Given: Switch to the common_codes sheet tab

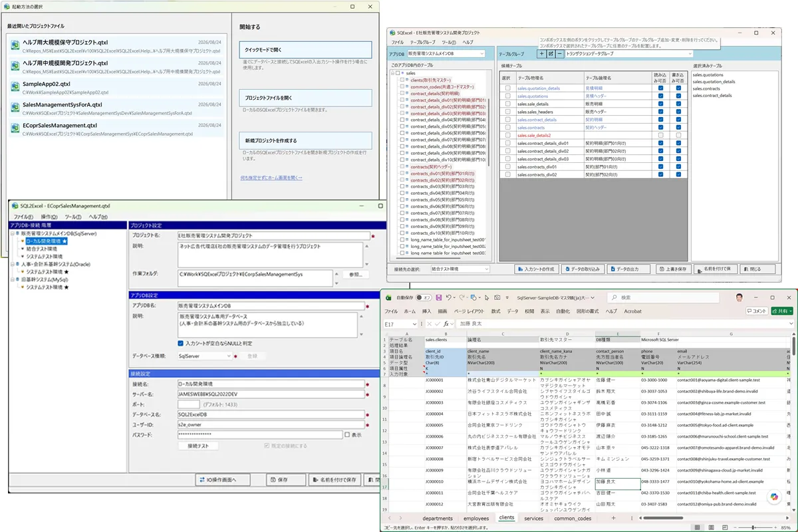Looking at the screenshot, I should point(573,518).
